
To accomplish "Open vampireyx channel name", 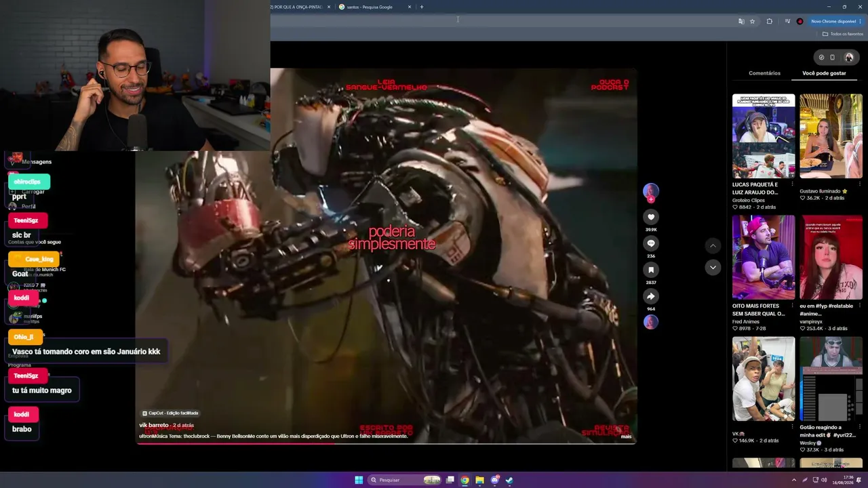I will 811,321.
